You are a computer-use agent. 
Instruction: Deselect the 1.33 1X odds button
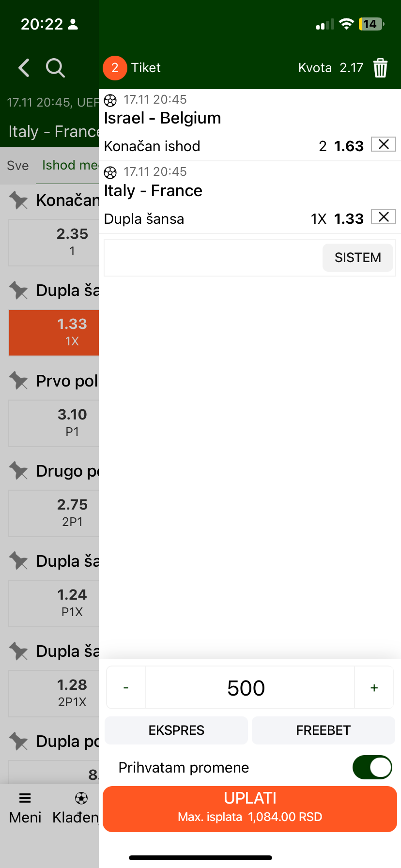[54, 332]
